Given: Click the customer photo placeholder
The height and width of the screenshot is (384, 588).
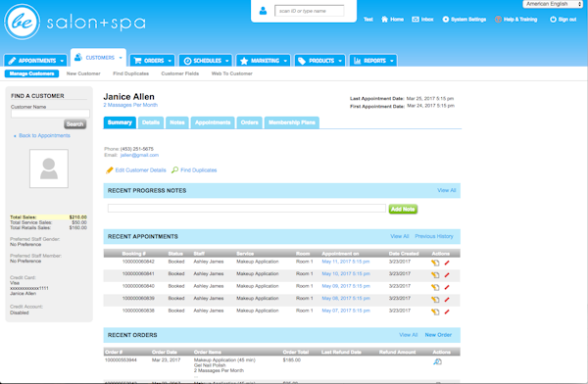Looking at the screenshot, I should click(49, 168).
